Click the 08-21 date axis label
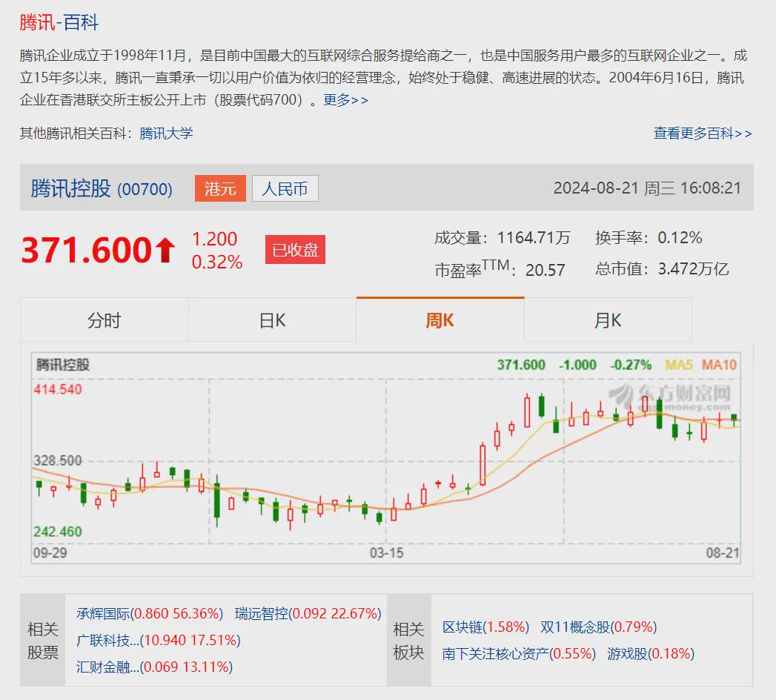776x700 pixels. (723, 552)
